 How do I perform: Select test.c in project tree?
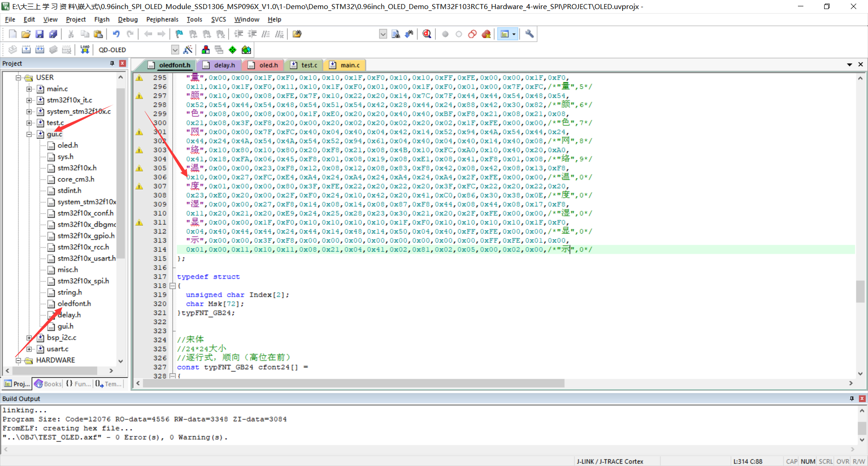pyautogui.click(x=55, y=123)
